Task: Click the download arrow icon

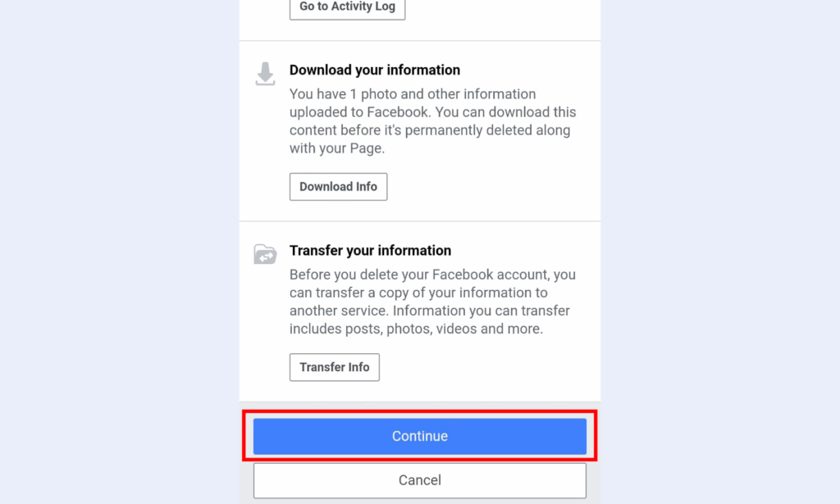Action: 265,74
